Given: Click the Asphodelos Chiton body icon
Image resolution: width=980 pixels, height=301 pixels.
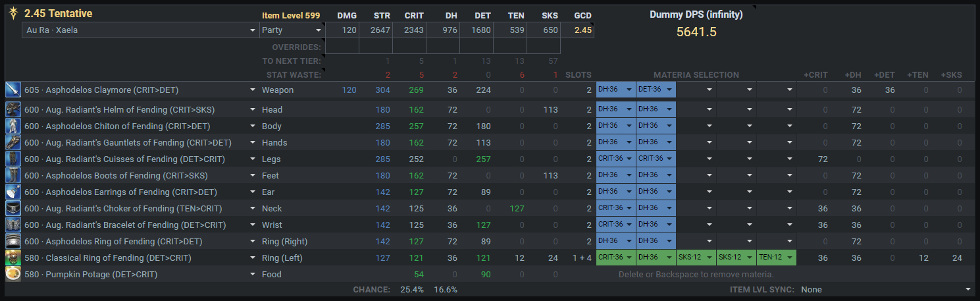Looking at the screenshot, I should [x=13, y=126].
